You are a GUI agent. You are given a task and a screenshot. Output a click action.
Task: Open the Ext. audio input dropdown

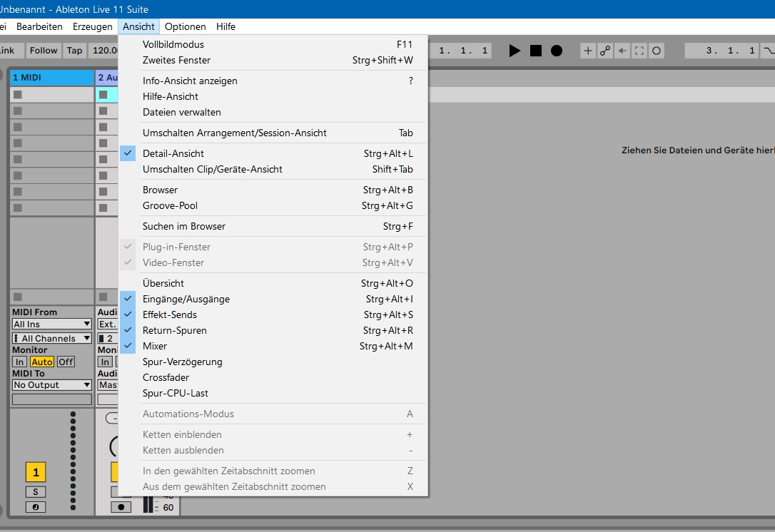pos(108,324)
